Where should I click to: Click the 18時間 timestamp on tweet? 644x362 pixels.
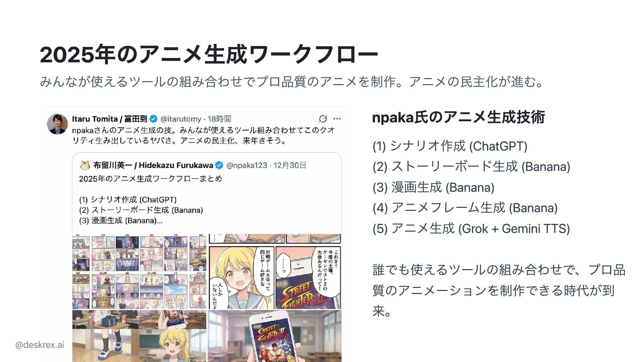[219, 119]
